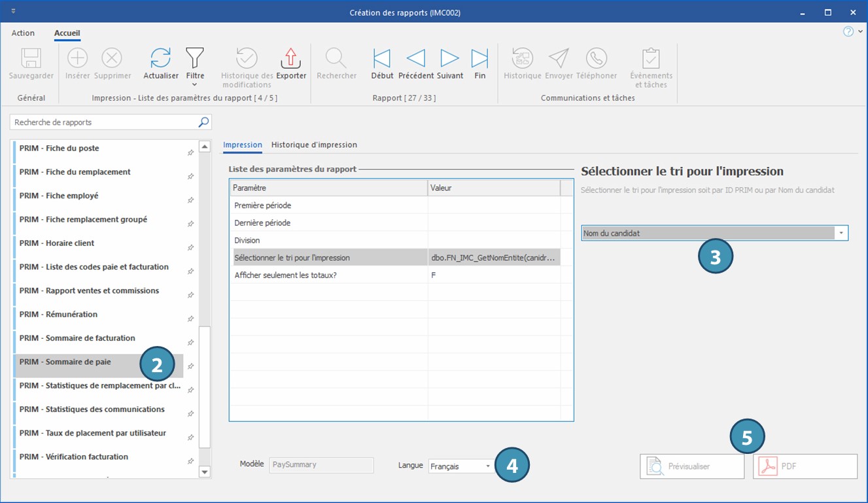This screenshot has width=868, height=503.
Task: Expand the Nom du candidat dropdown
Action: click(x=841, y=233)
